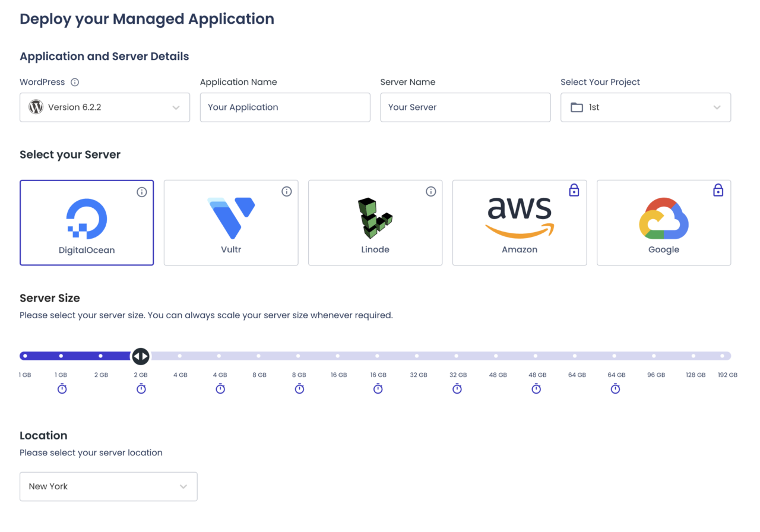The image size is (760, 532).
Task: Click the Google Cloud logo
Action: click(x=664, y=218)
